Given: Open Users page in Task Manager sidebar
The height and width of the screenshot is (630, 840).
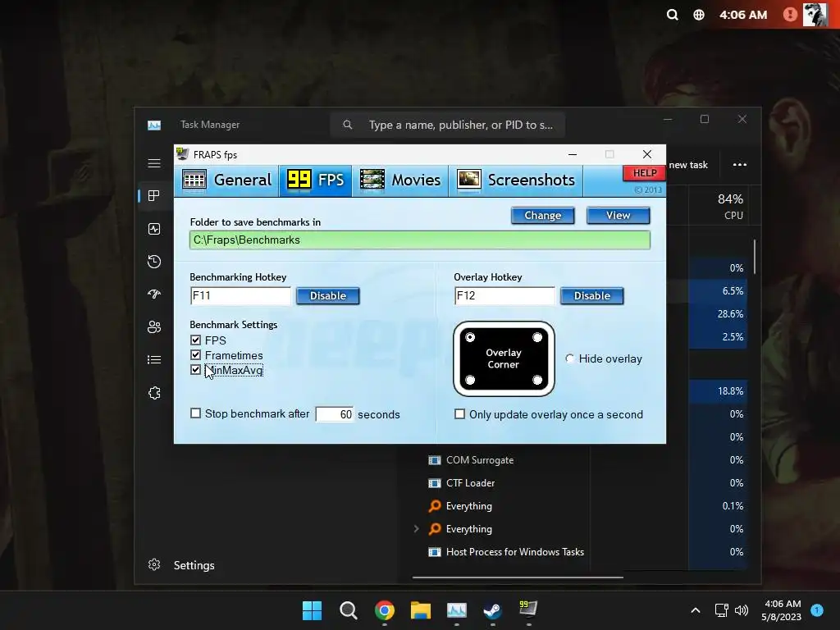Looking at the screenshot, I should (x=154, y=326).
